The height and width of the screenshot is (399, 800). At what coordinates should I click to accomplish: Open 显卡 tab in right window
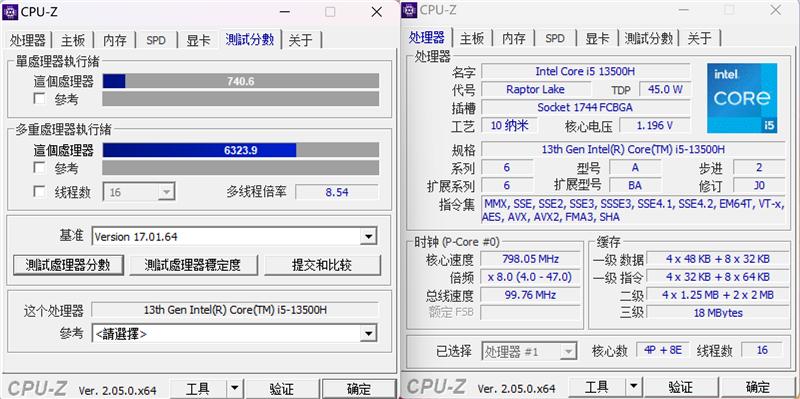coord(597,38)
